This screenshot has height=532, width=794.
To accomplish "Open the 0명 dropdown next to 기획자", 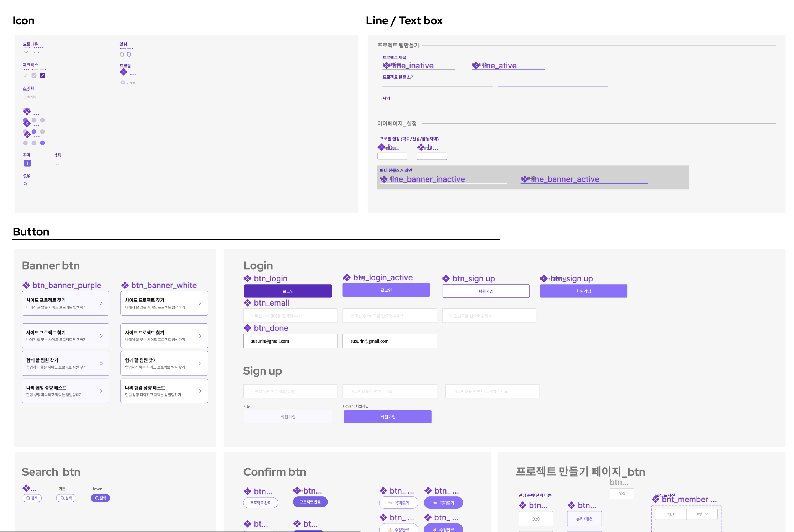I will click(702, 514).
